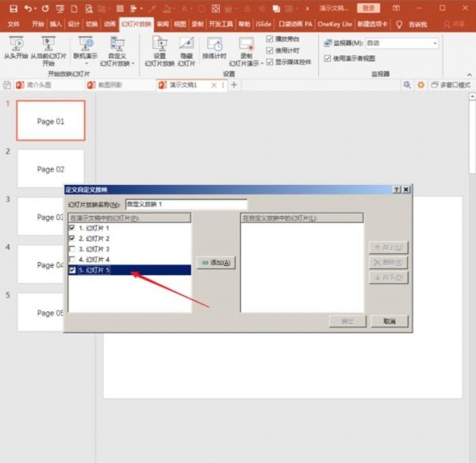Add a new document tab with plus icon

click(234, 85)
